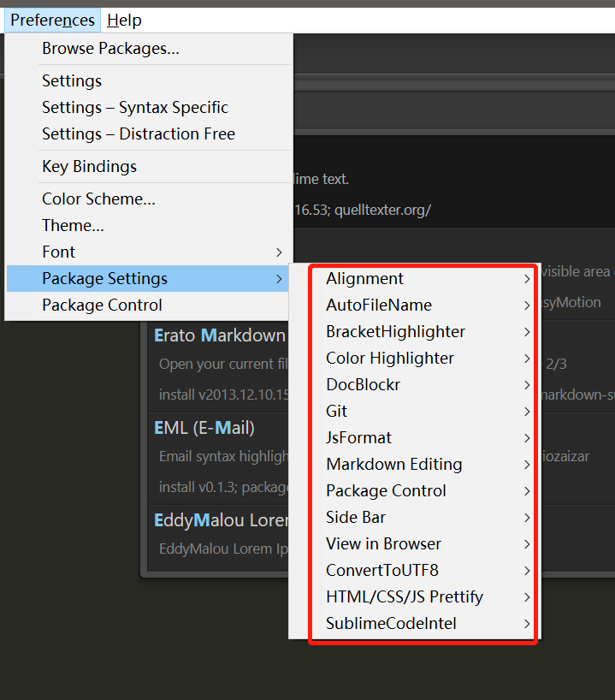Select EddyMalou Lorem package in the list
Screen dimensions: 615x700
click(222, 520)
